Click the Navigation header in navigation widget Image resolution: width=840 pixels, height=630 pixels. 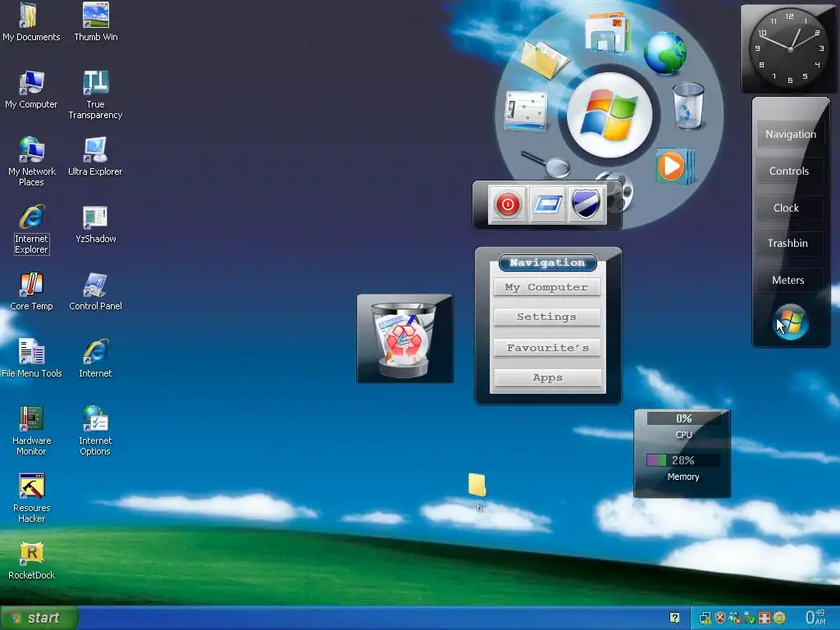[x=547, y=262]
